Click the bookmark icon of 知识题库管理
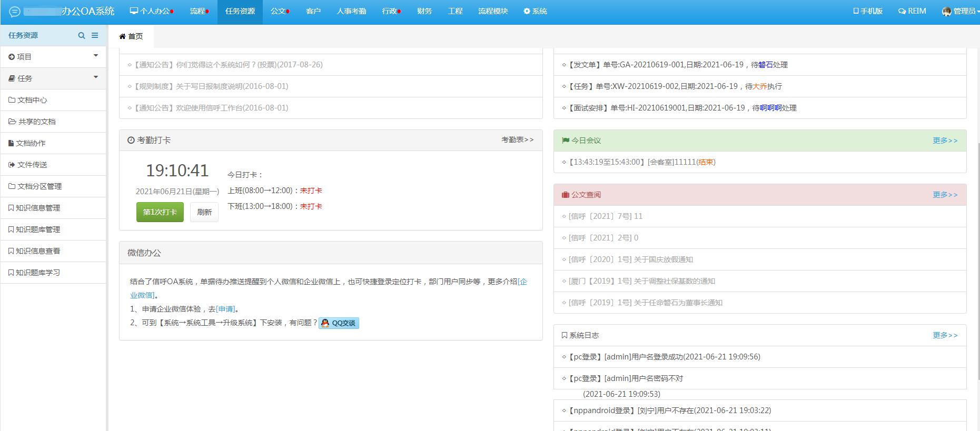The image size is (980, 431). click(x=11, y=229)
